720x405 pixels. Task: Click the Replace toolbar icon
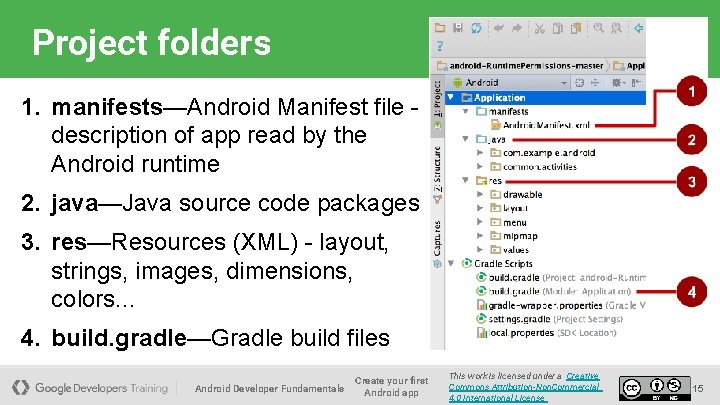[616, 28]
